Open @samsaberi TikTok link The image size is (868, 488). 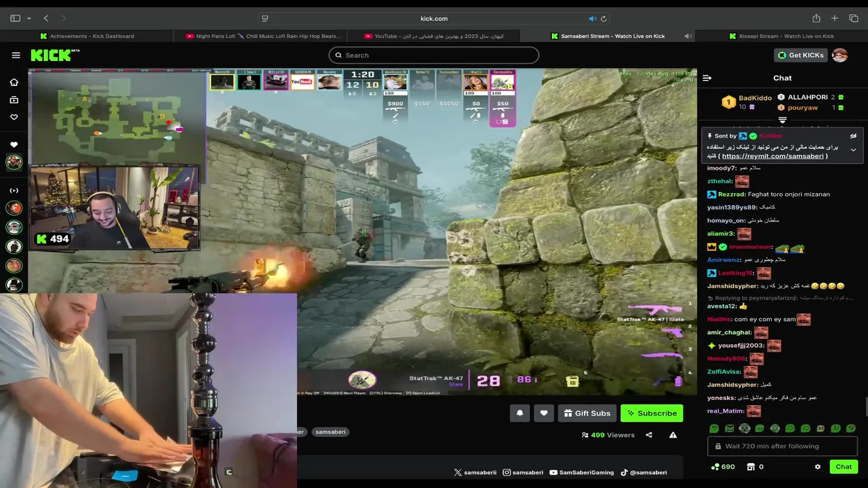[x=644, y=472]
